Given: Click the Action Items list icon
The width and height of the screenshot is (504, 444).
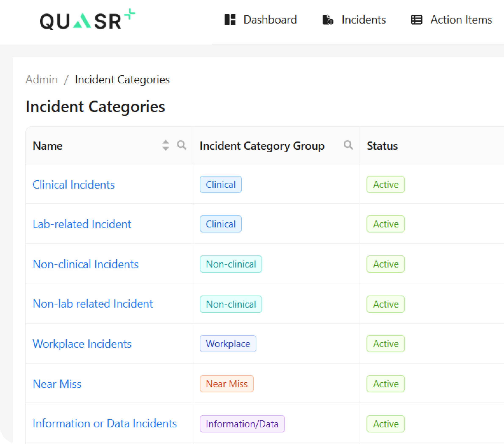Looking at the screenshot, I should tap(416, 20).
